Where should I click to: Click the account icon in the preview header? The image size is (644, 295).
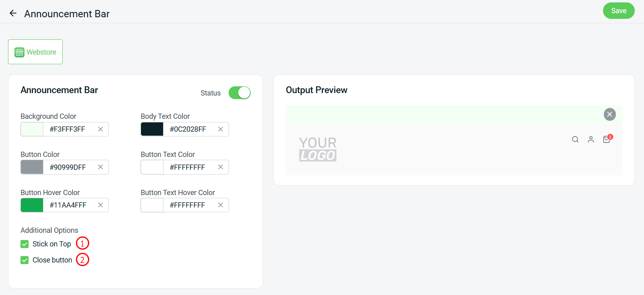591,139
